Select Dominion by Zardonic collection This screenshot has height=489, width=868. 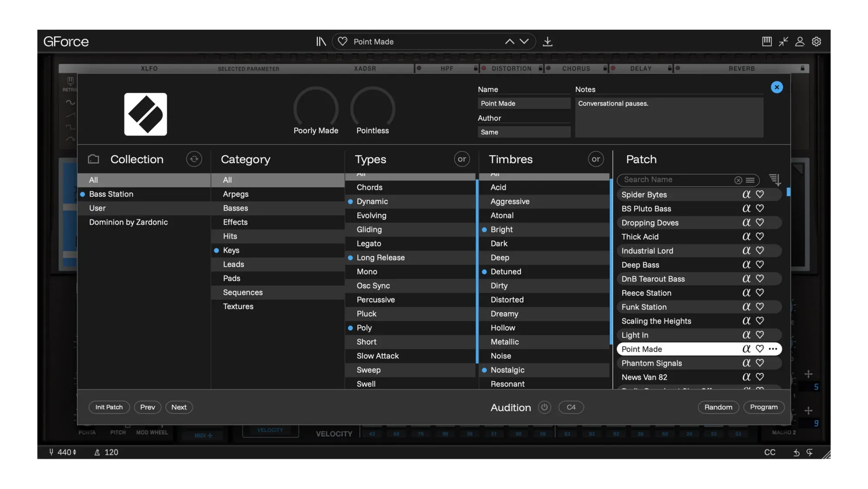(144, 222)
